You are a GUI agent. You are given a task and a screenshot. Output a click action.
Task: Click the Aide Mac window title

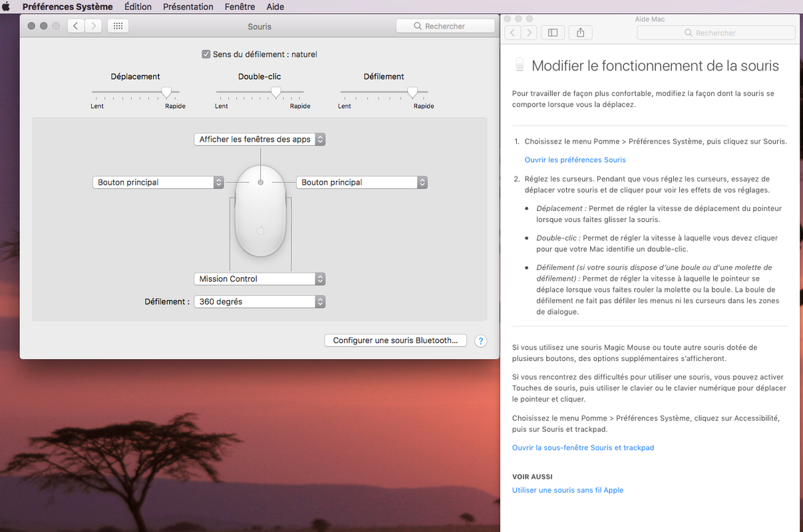point(650,19)
